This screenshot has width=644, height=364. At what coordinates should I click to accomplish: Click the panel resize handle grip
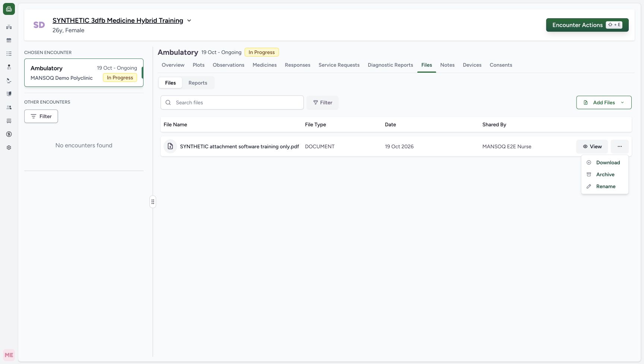pyautogui.click(x=153, y=202)
